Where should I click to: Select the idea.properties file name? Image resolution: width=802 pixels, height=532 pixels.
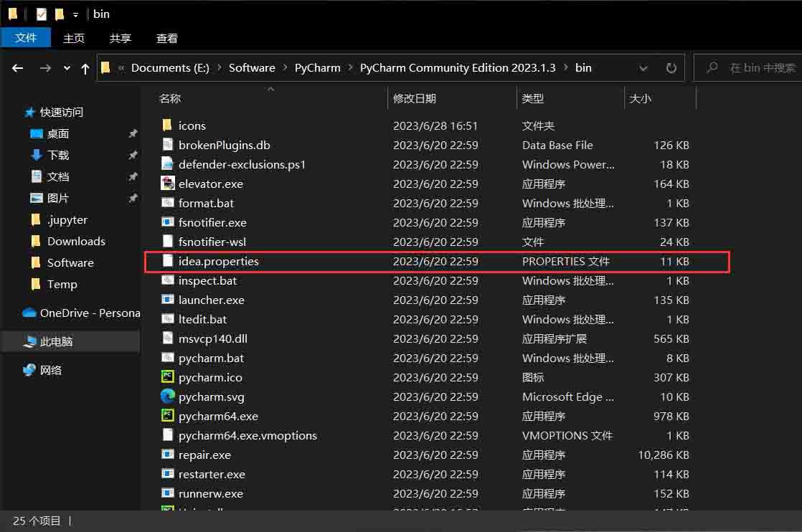(218, 261)
